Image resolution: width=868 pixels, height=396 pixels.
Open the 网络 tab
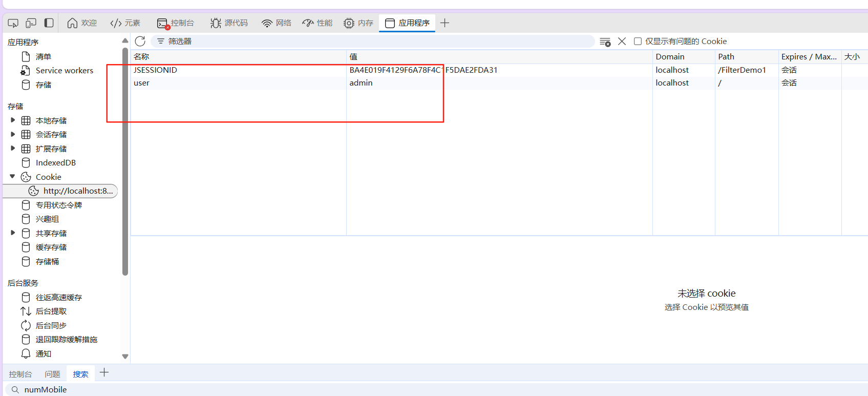[x=277, y=23]
